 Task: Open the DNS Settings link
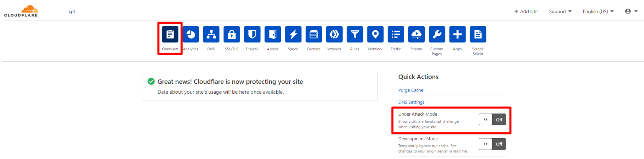click(x=411, y=102)
